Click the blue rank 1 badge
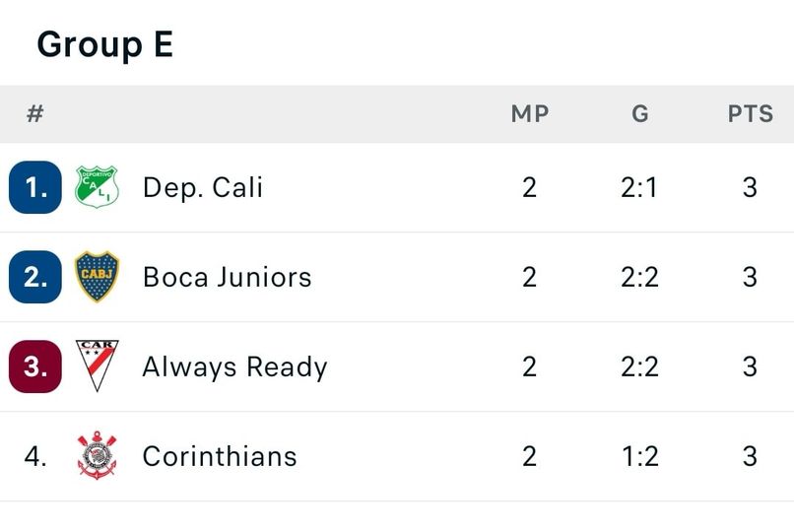 pos(35,187)
